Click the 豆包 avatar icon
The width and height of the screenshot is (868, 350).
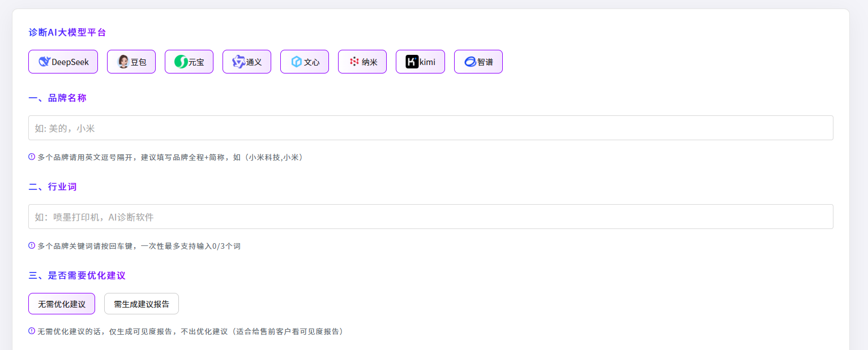point(123,62)
